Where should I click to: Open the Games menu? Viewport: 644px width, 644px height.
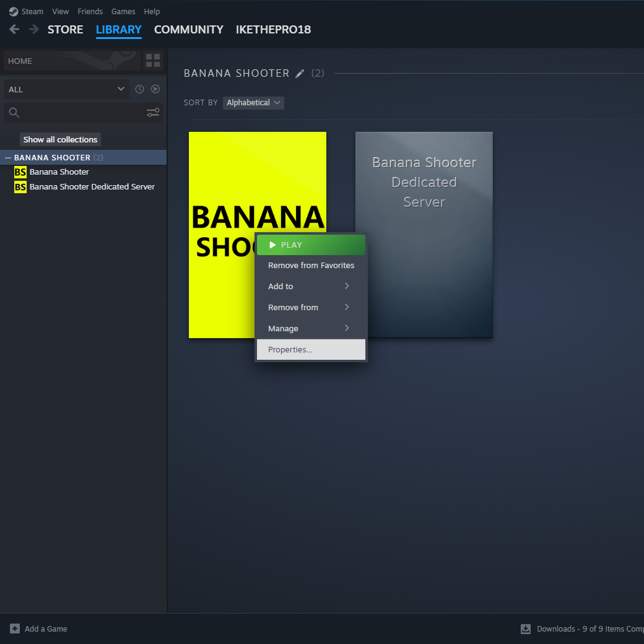coord(123,12)
